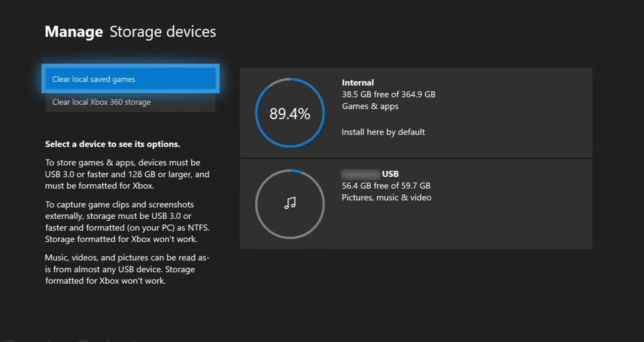644x342 pixels.
Task: Click the grey ring around the music note
Action: (257, 204)
